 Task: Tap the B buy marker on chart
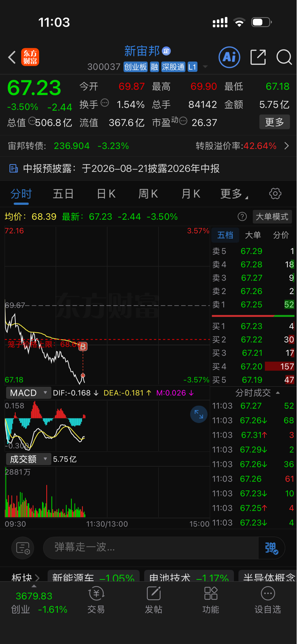point(83,347)
